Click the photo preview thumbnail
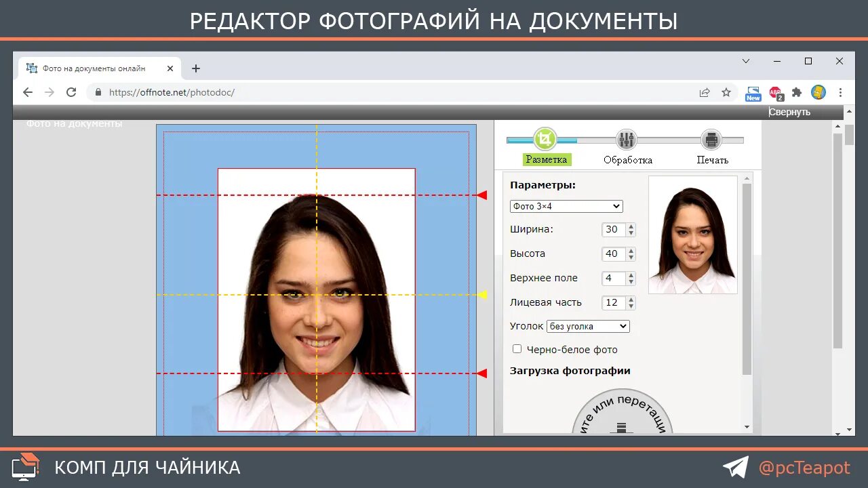868x488 pixels. (692, 235)
